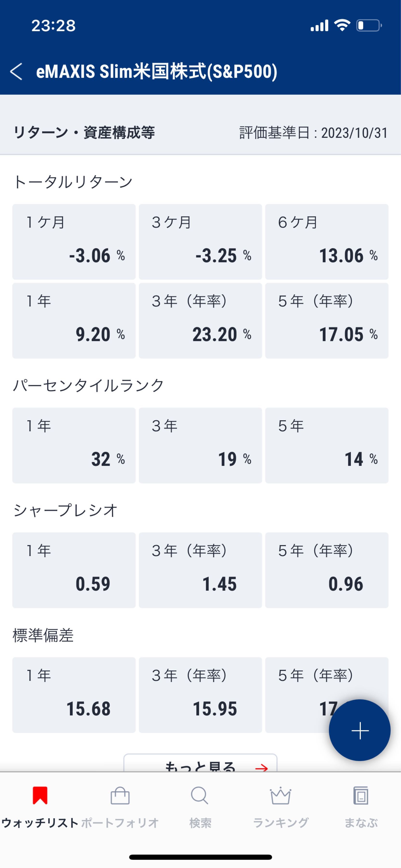
Task: Tap the blue plus floating button
Action: tap(360, 730)
